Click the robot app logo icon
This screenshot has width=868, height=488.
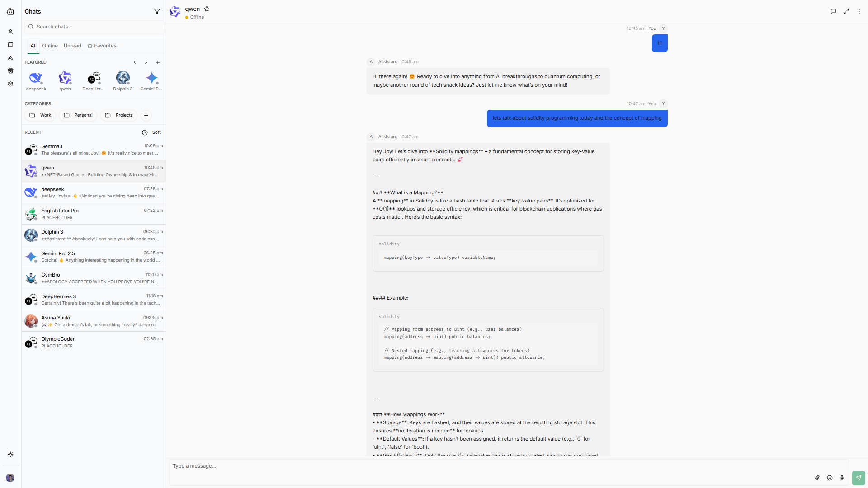(x=10, y=12)
